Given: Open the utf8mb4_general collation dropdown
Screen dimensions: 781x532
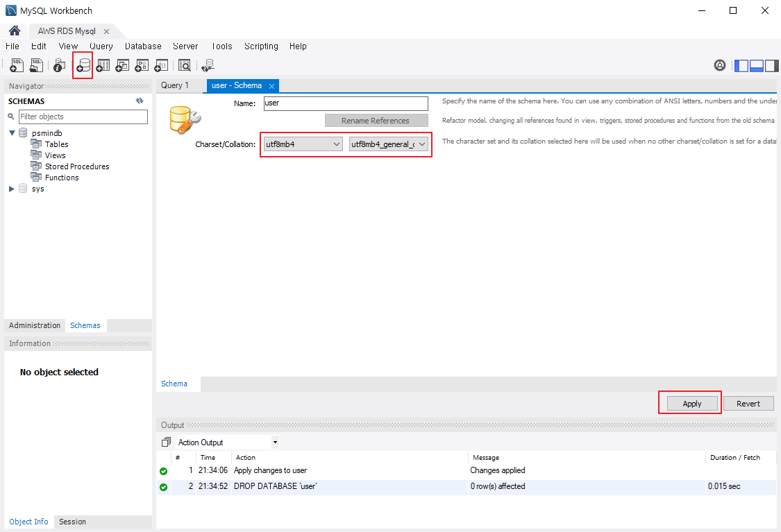Looking at the screenshot, I should [389, 144].
